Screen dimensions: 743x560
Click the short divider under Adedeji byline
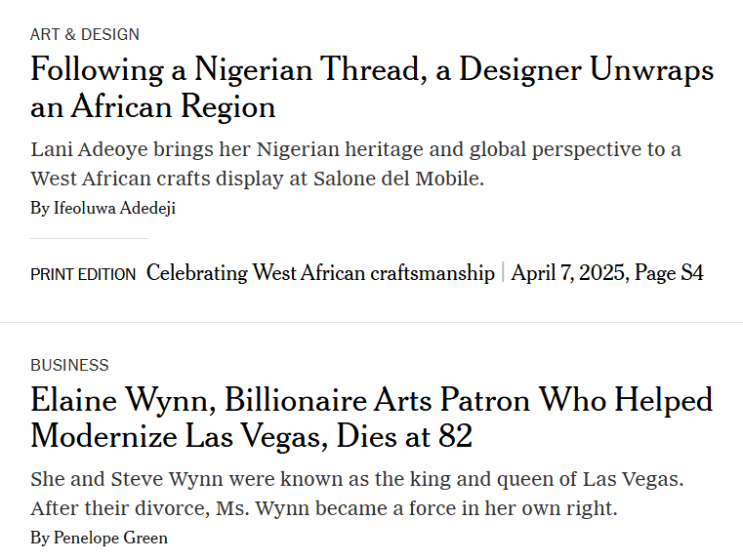point(89,239)
